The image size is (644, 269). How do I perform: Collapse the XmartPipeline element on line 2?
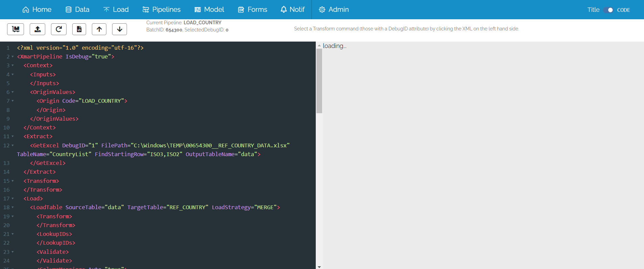[12, 57]
